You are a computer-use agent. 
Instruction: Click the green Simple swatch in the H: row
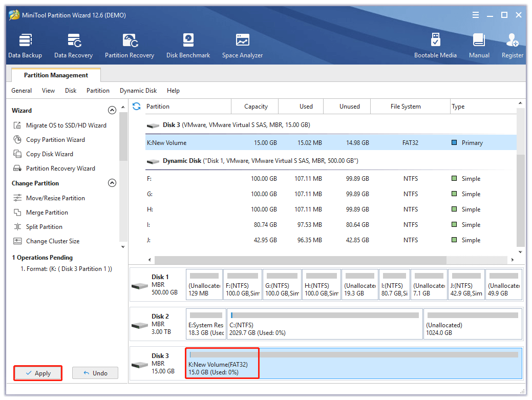click(x=454, y=209)
